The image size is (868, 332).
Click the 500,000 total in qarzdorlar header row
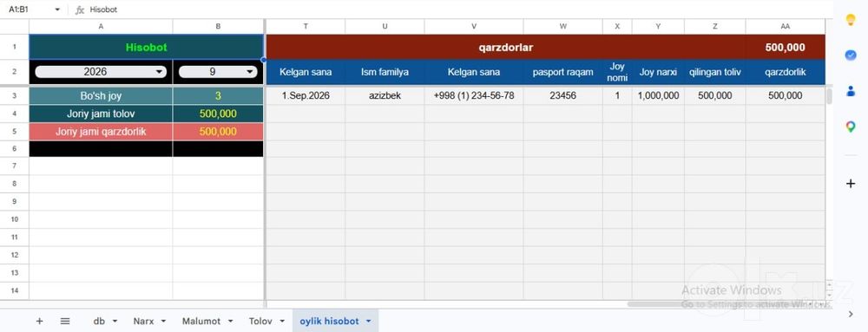coord(786,48)
